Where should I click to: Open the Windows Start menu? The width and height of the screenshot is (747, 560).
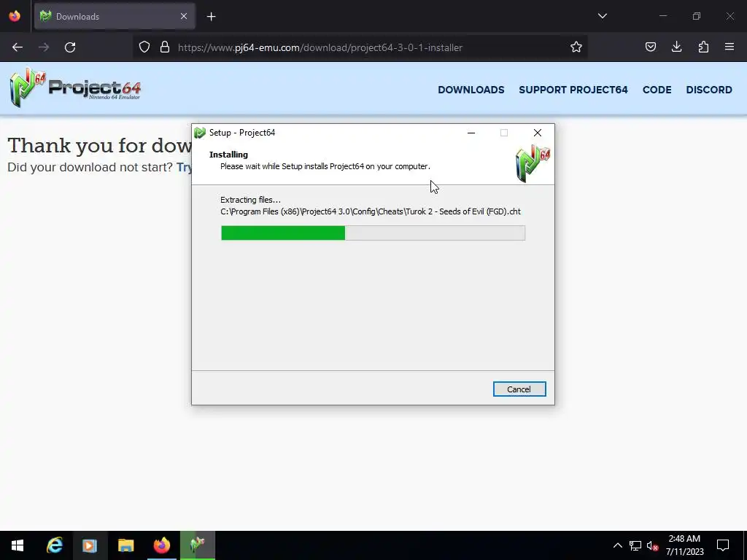tap(18, 545)
